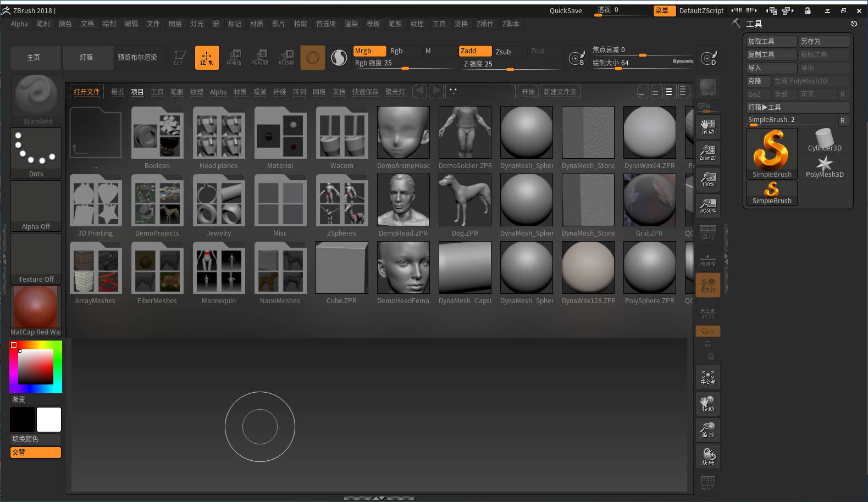Image resolution: width=868 pixels, height=502 pixels.
Task: Click the 中心点 frame icon
Action: point(708,377)
